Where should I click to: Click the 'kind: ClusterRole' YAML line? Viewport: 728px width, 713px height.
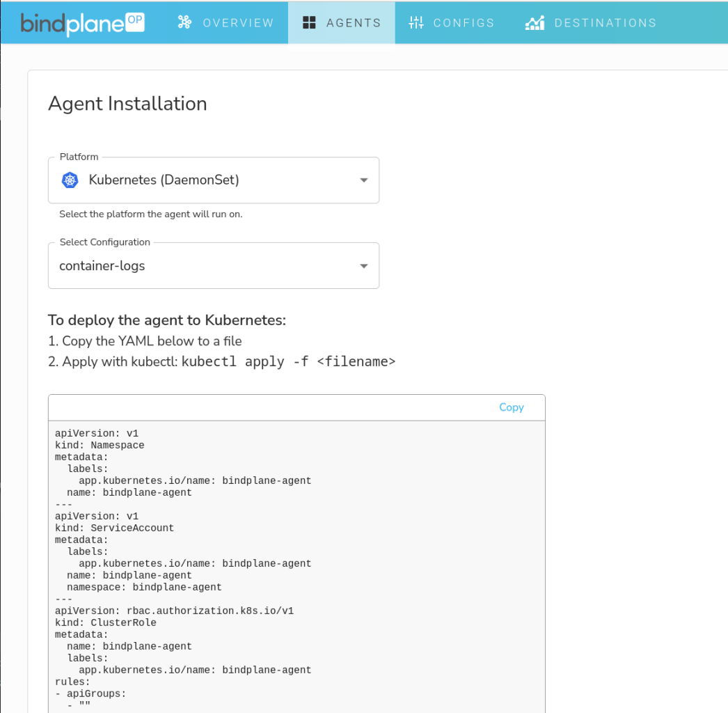(106, 623)
